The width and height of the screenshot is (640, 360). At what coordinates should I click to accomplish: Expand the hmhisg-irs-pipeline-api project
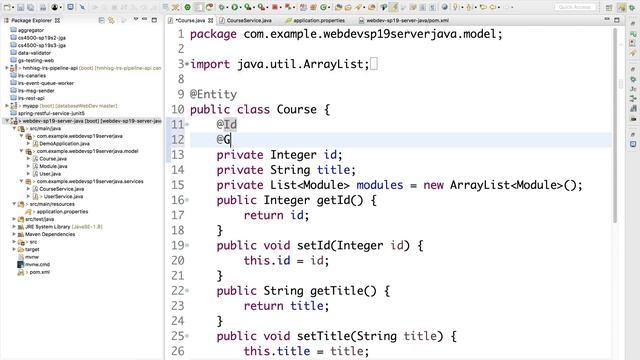7,68
